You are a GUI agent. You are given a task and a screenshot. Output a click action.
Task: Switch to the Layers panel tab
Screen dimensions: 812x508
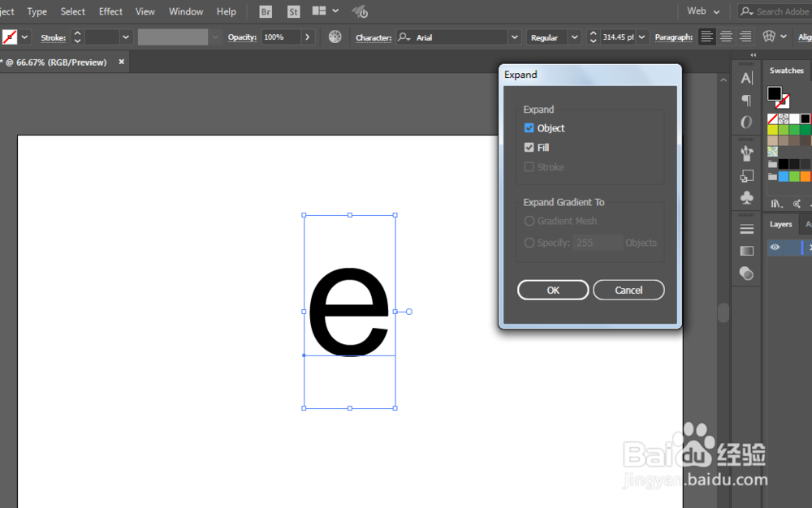click(x=780, y=224)
